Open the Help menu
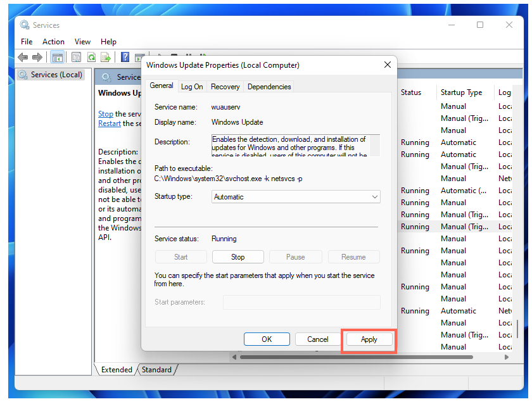 pos(108,42)
